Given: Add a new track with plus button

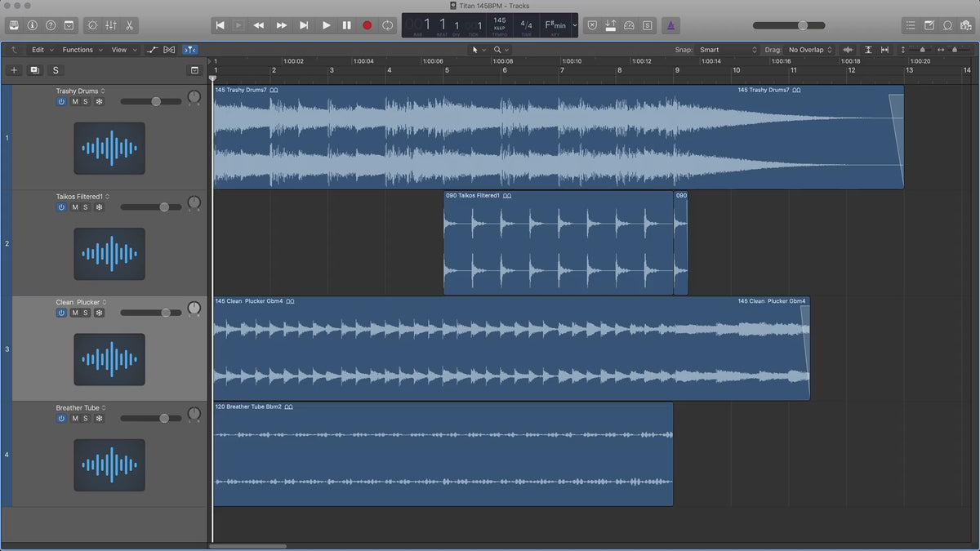Looking at the screenshot, I should [x=14, y=70].
